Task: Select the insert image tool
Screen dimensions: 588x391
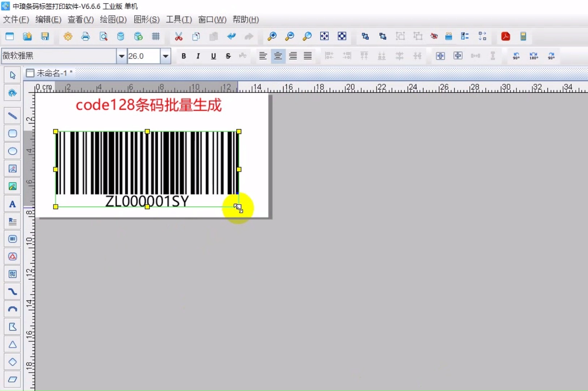Action: (13, 186)
